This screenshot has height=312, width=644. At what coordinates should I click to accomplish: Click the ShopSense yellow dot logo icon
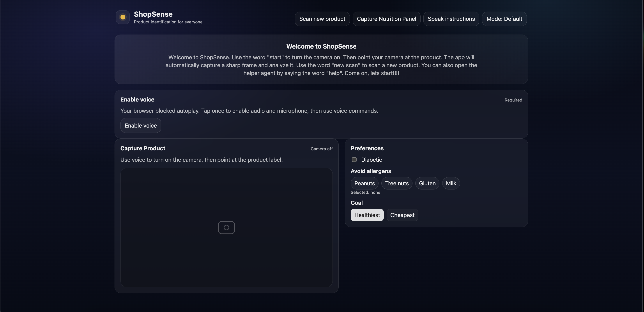coord(122,17)
